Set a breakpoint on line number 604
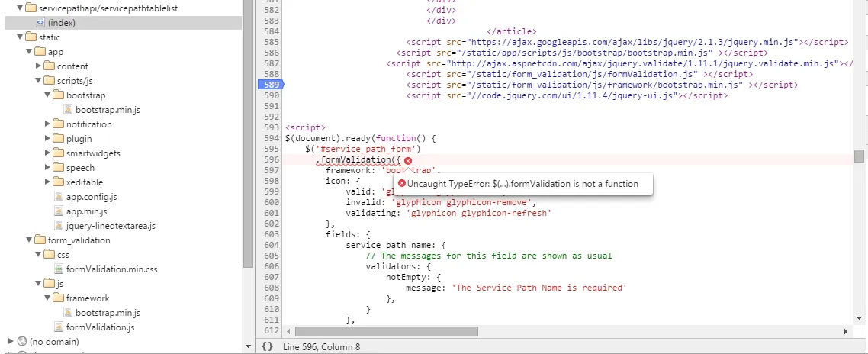The image size is (868, 354). tap(272, 245)
